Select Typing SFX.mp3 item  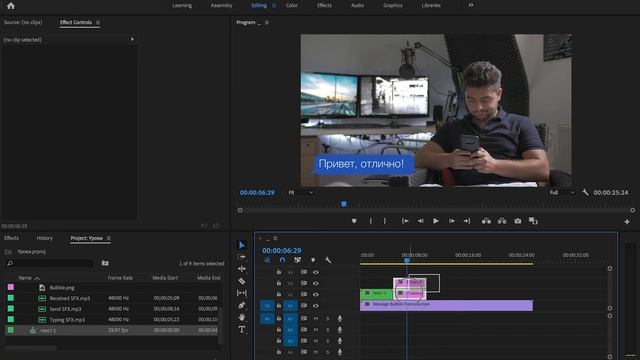(x=67, y=320)
